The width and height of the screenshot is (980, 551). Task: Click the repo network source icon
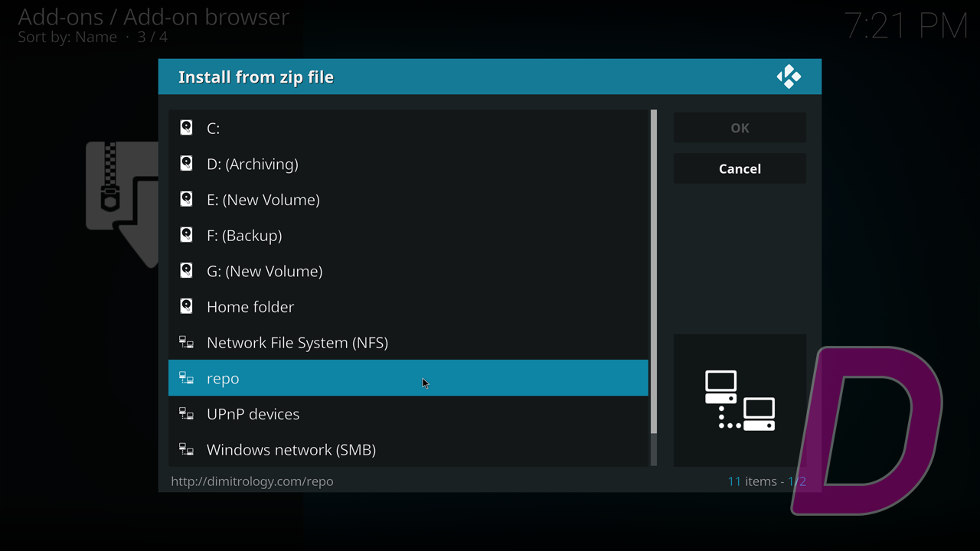point(186,378)
